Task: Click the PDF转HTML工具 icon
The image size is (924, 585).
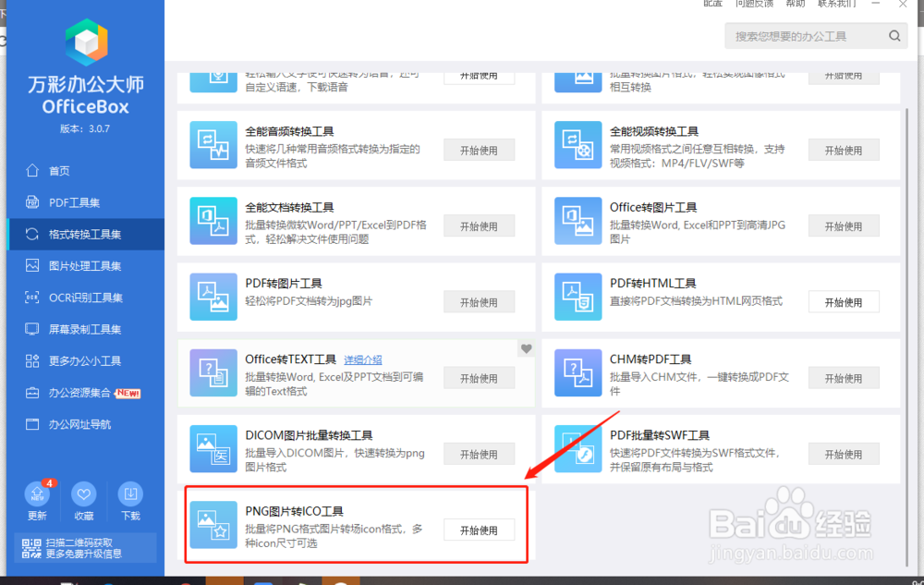Action: (x=578, y=297)
